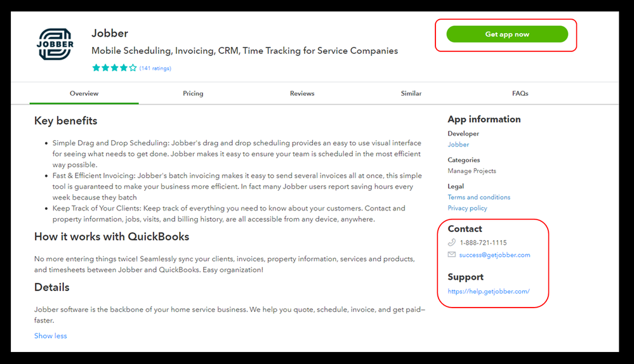Click the Jobber developer link
Image resolution: width=634 pixels, height=364 pixels.
point(458,145)
